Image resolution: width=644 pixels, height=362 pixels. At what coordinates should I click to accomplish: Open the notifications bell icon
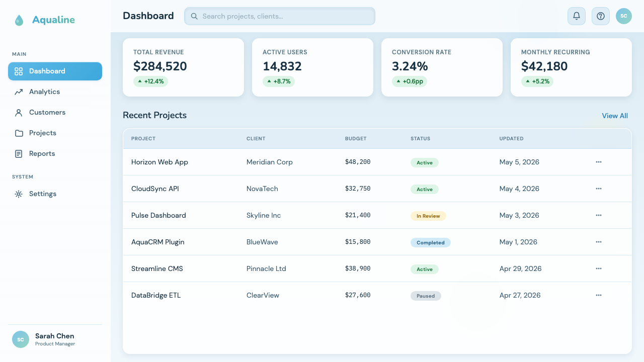click(577, 16)
